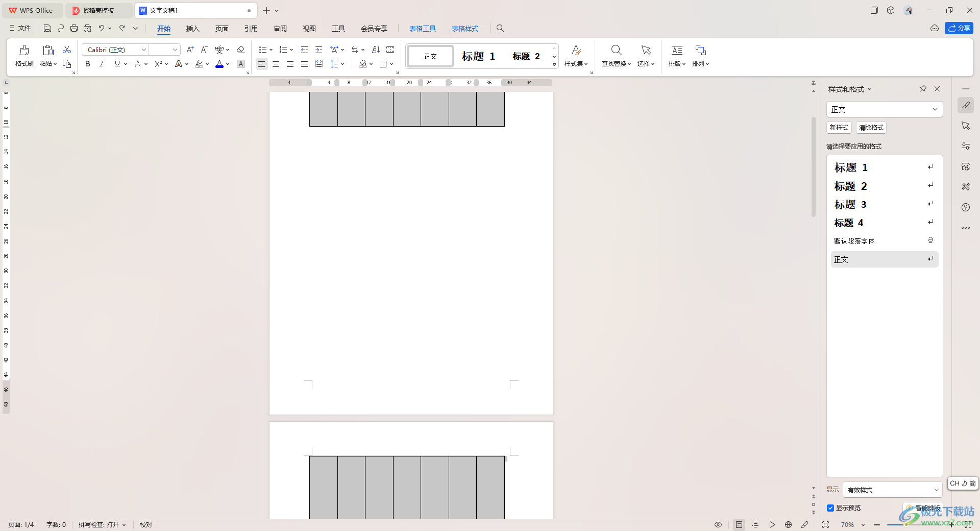This screenshot has width=980, height=531.
Task: Click the Print icon in quick toolbar
Action: [x=74, y=28]
